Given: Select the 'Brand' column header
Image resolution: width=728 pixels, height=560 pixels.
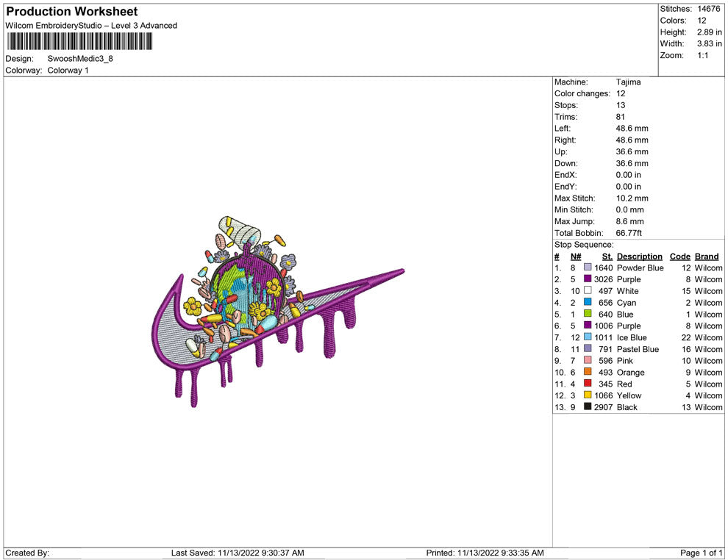Looking at the screenshot, I should [706, 256].
